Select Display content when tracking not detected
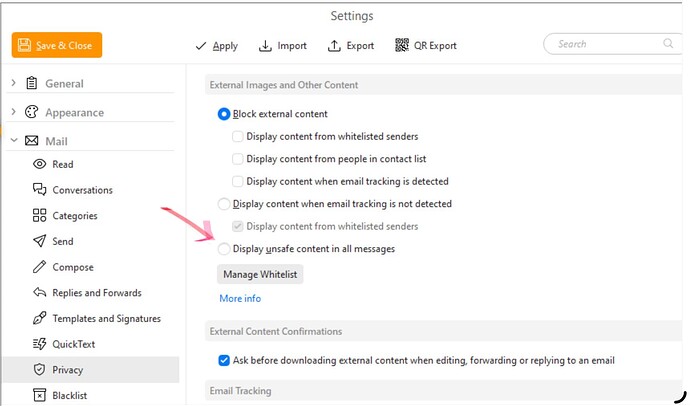Image resolution: width=690 pixels, height=406 pixels. (224, 204)
